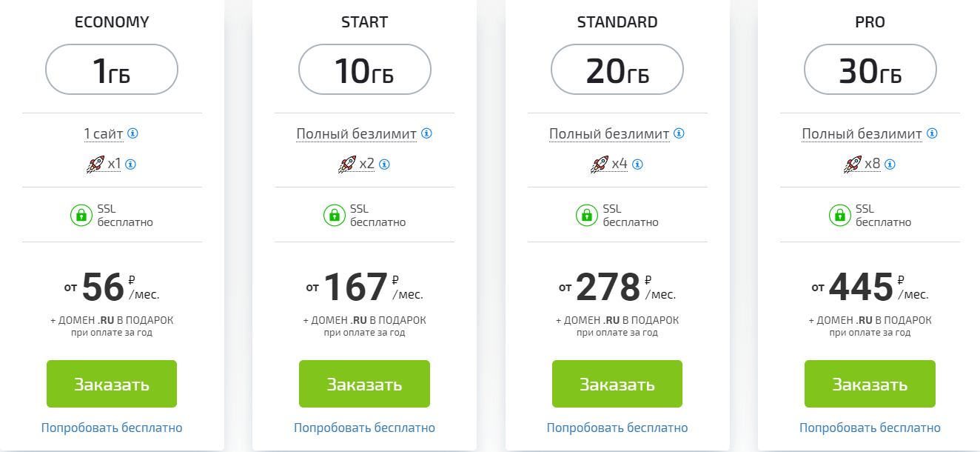This screenshot has height=452, width=980.
Task: Click info icon next to x2 speed
Action: coord(385,164)
